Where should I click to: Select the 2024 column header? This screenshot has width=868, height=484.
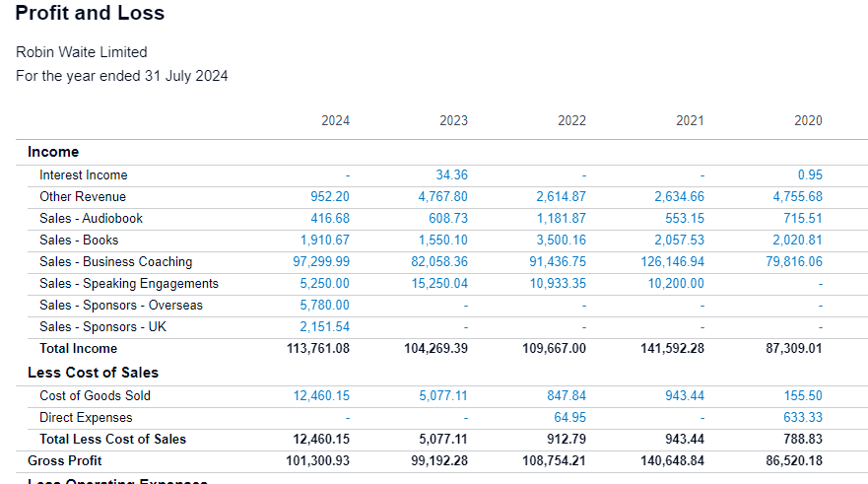tap(335, 120)
